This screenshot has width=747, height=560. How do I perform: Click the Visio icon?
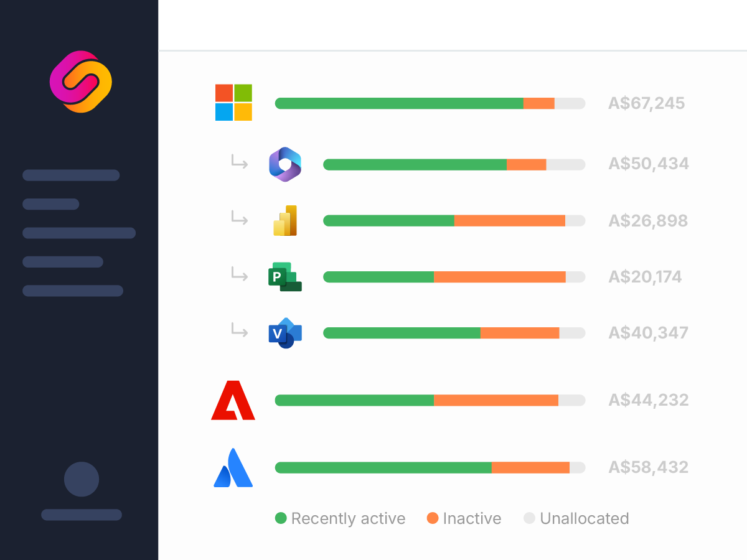(x=285, y=333)
